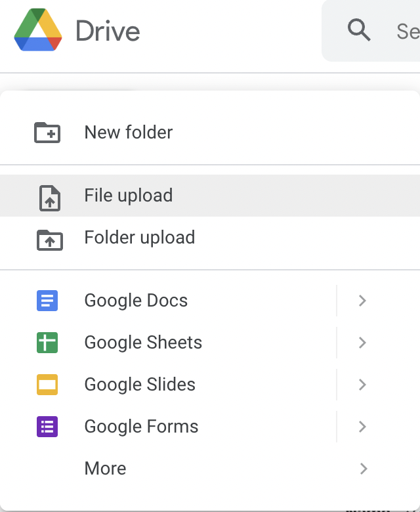Click the green Google Sheets icon
This screenshot has height=512, width=420.
pyautogui.click(x=47, y=343)
